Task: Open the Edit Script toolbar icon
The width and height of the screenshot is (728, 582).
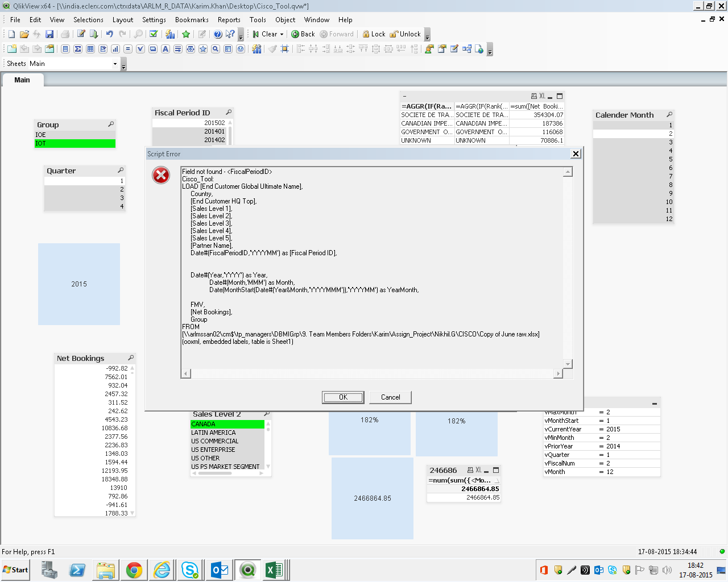Action: [81, 34]
